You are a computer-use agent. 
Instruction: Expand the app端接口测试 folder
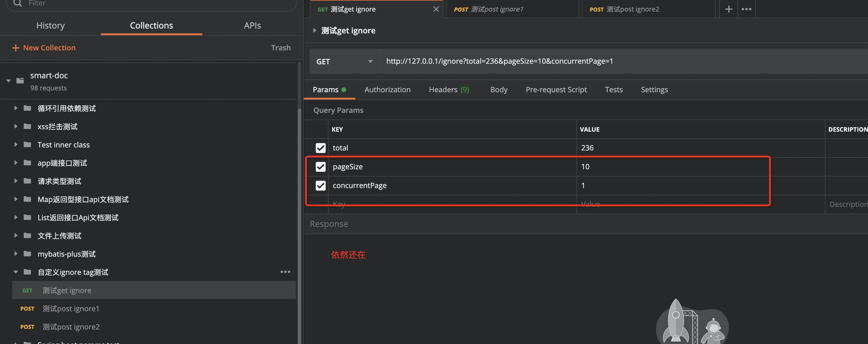point(15,163)
